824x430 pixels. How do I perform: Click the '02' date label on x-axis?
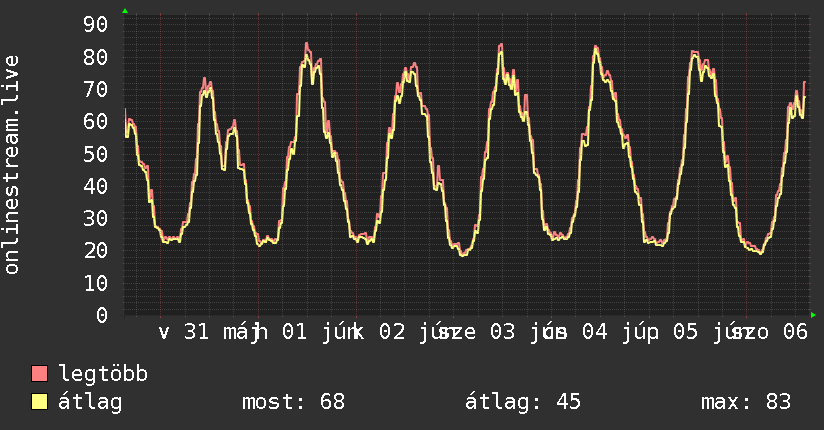(392, 332)
